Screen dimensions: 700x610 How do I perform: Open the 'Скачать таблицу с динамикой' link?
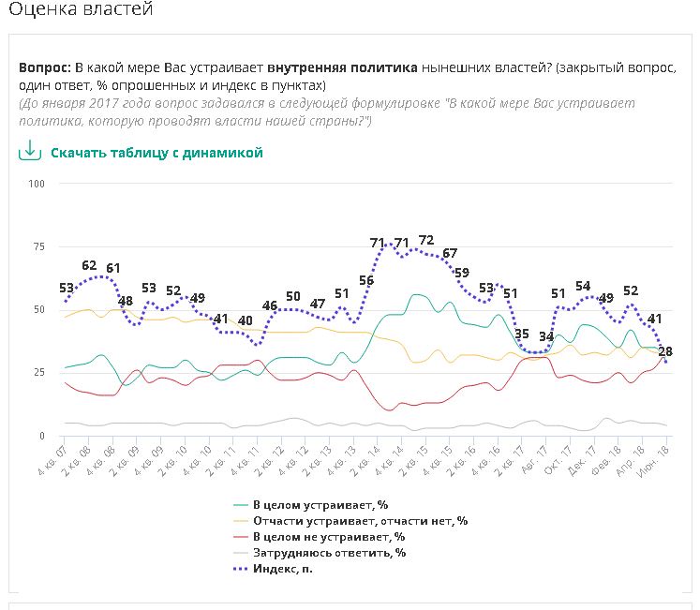pos(156,153)
